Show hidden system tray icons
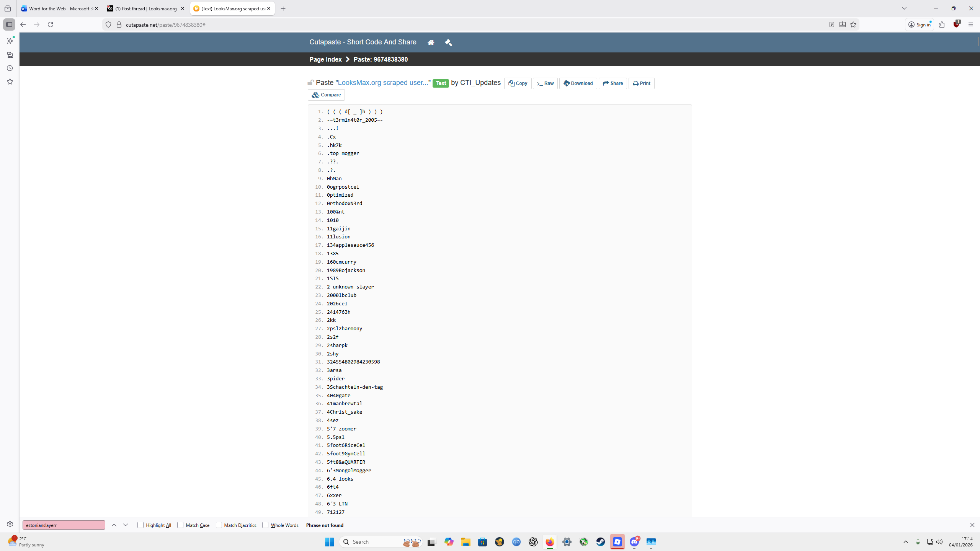The height and width of the screenshot is (551, 980). [x=905, y=542]
